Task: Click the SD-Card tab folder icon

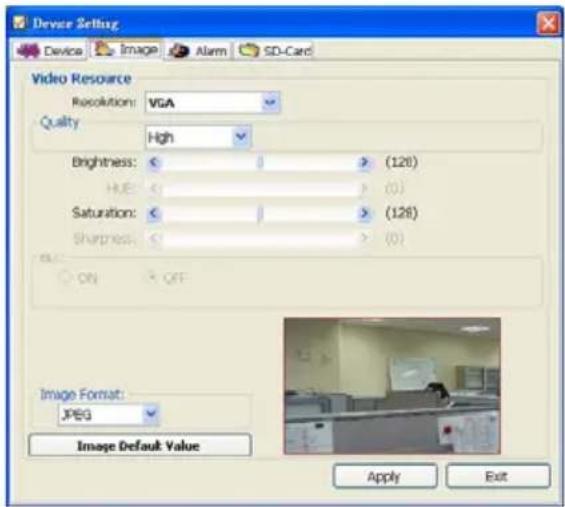Action: pyautogui.click(x=249, y=50)
